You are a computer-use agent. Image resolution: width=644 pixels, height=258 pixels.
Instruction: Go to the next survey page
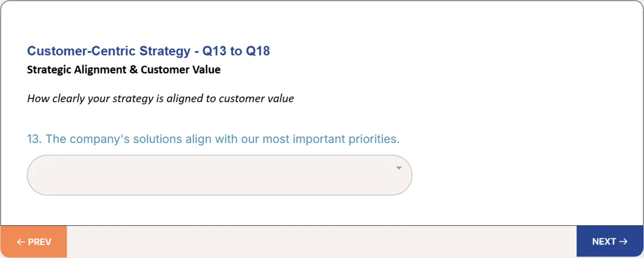tap(610, 242)
